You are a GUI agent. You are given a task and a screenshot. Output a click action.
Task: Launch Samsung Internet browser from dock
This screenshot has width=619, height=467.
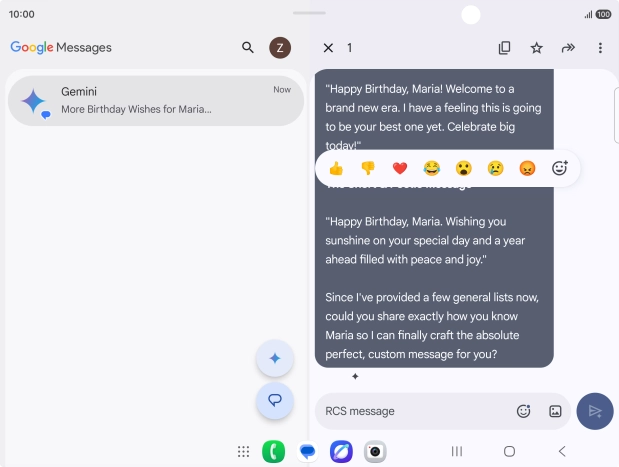[x=341, y=452]
